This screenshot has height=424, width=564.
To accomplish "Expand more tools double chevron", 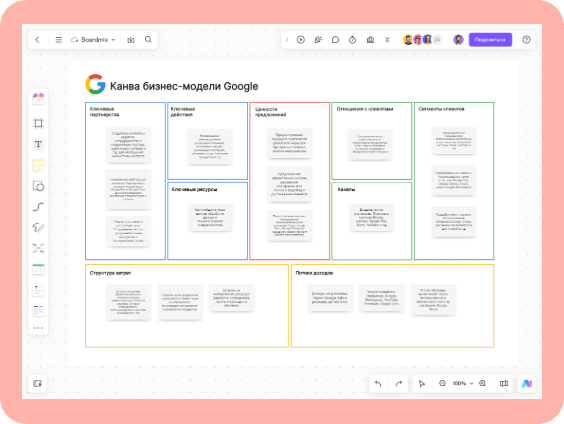I will point(387,40).
